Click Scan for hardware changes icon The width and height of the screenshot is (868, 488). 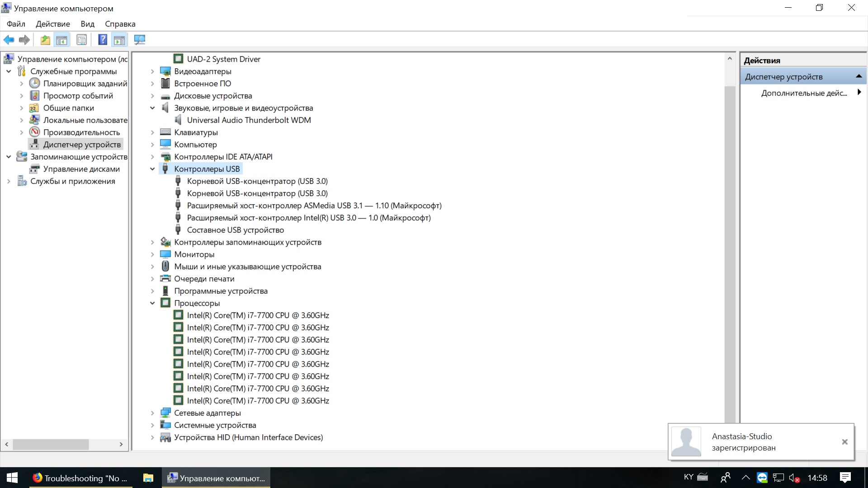140,40
